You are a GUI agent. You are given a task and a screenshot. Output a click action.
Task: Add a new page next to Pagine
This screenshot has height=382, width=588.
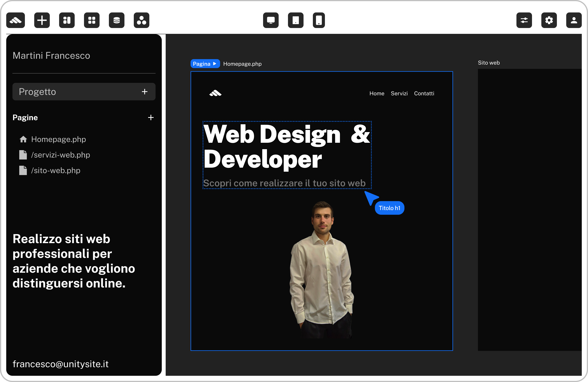pos(151,118)
